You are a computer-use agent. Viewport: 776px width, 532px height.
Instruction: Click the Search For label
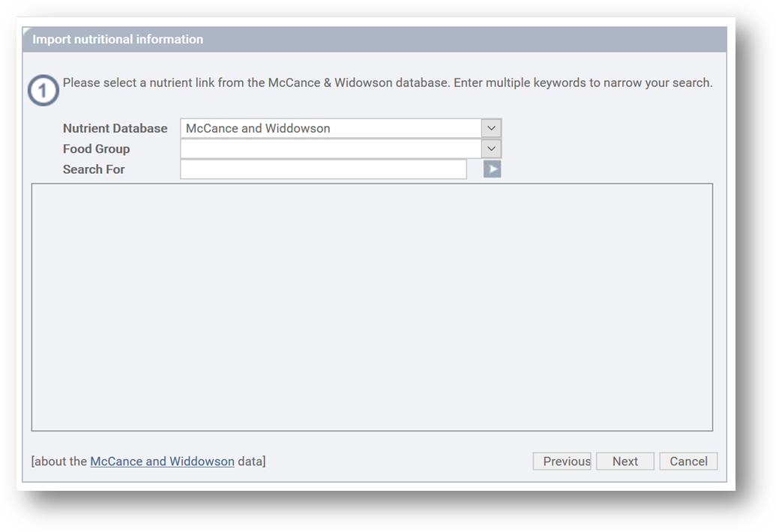(x=94, y=169)
